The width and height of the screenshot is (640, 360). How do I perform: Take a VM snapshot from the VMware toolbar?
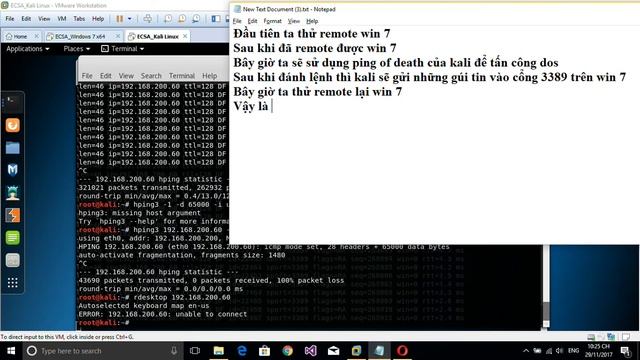(168, 19)
